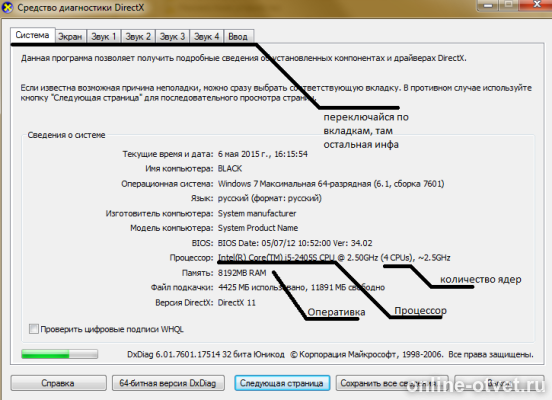Click the Текущие время и дата label
Screen dimensions: 552x400
[x=168, y=154]
